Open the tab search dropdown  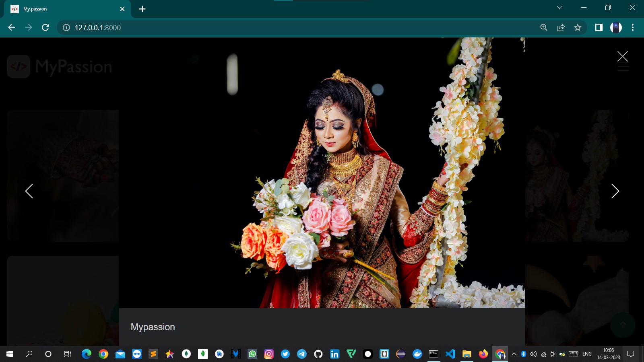click(x=559, y=8)
